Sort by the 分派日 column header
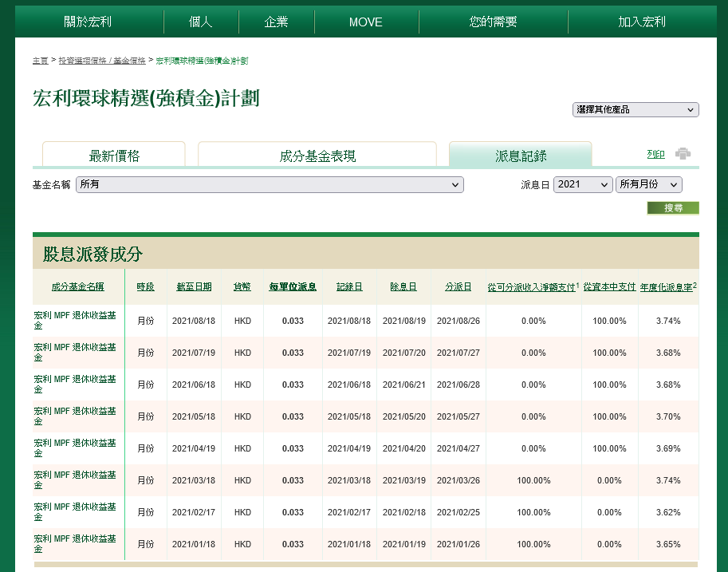 pyautogui.click(x=458, y=286)
